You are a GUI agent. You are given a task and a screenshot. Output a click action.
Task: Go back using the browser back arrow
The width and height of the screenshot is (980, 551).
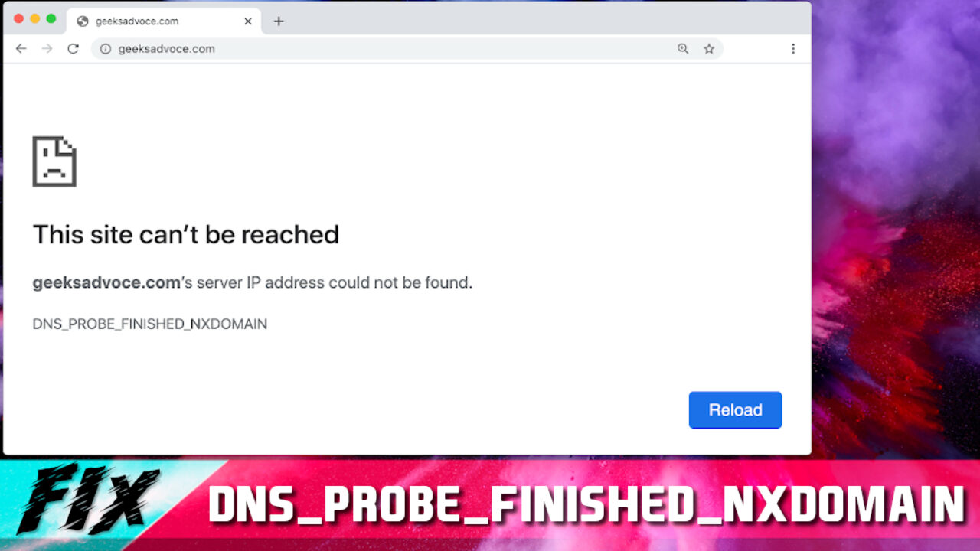click(x=21, y=49)
